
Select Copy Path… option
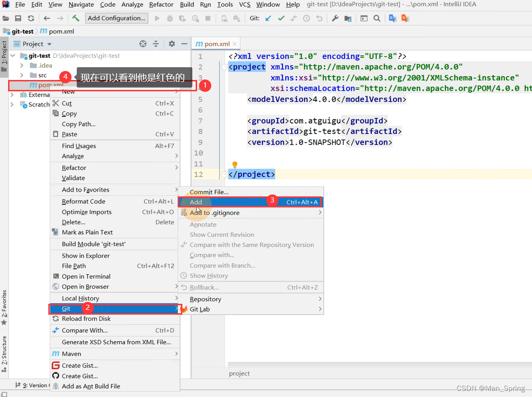click(x=115, y=124)
